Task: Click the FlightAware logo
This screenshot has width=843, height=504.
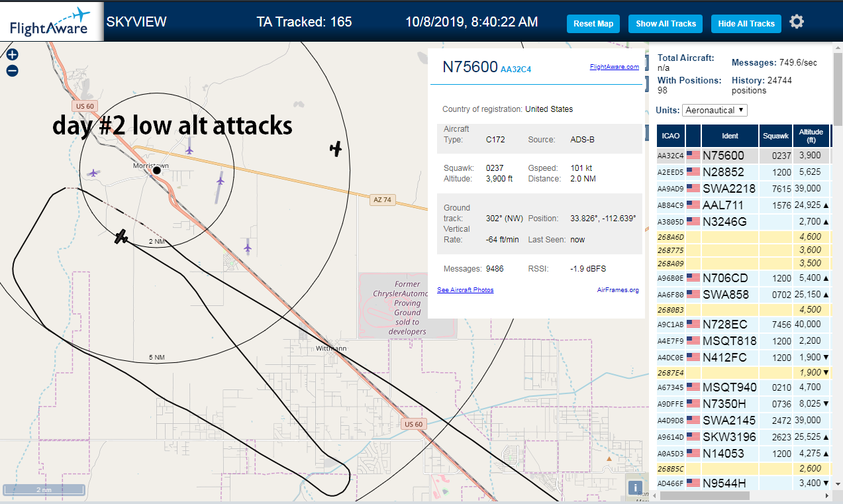Action: click(52, 22)
